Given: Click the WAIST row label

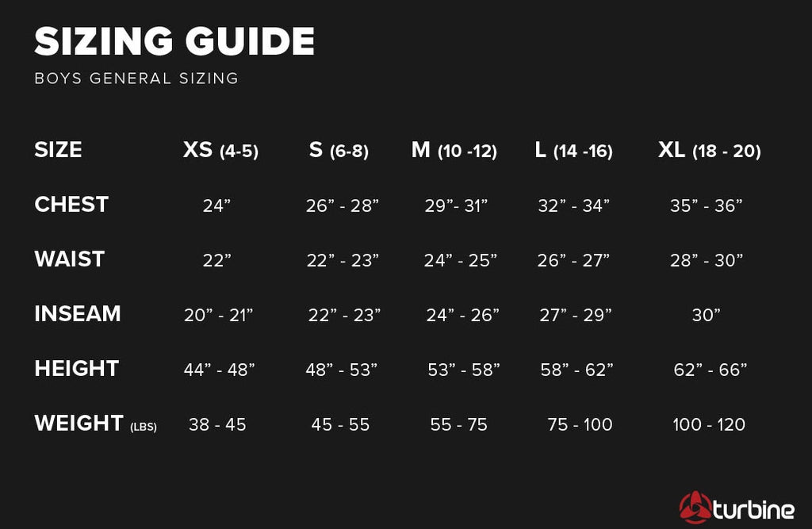Looking at the screenshot, I should click(70, 259).
